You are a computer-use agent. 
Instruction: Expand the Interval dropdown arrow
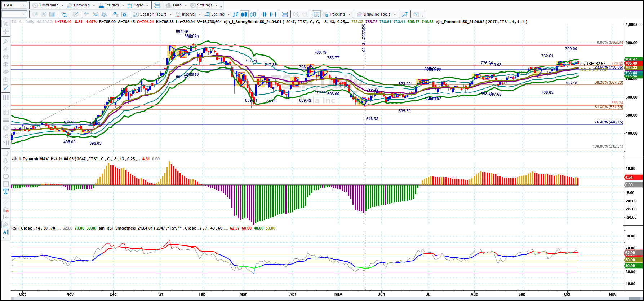point(200,14)
